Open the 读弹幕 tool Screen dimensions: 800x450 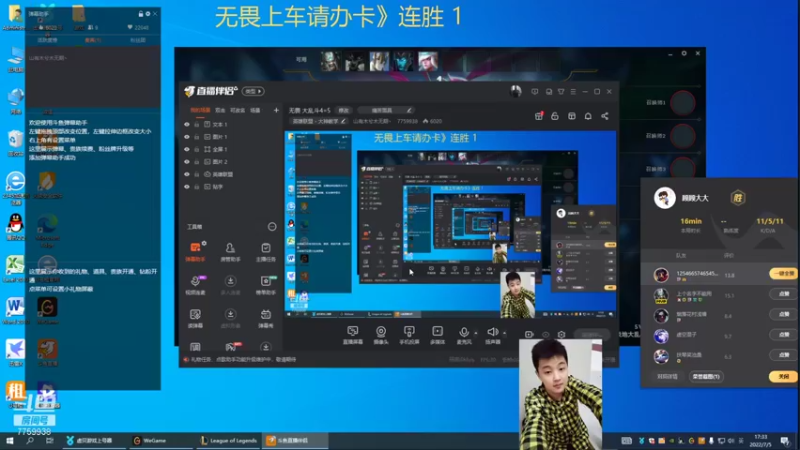pos(195,318)
